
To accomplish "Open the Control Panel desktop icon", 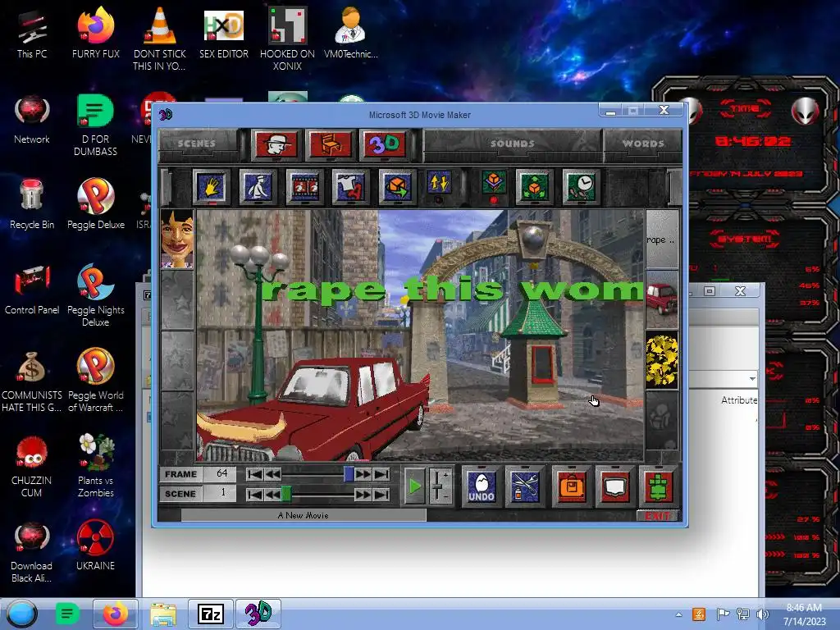I will point(32,290).
